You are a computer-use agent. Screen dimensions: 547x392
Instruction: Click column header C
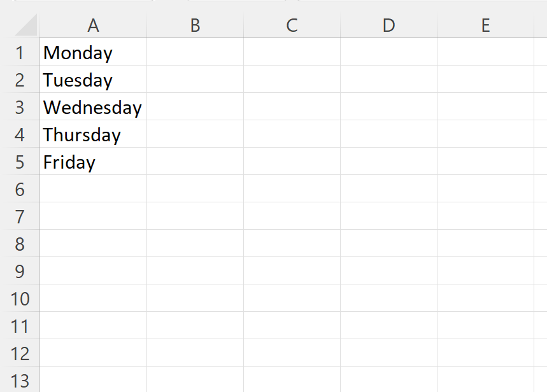click(x=291, y=25)
